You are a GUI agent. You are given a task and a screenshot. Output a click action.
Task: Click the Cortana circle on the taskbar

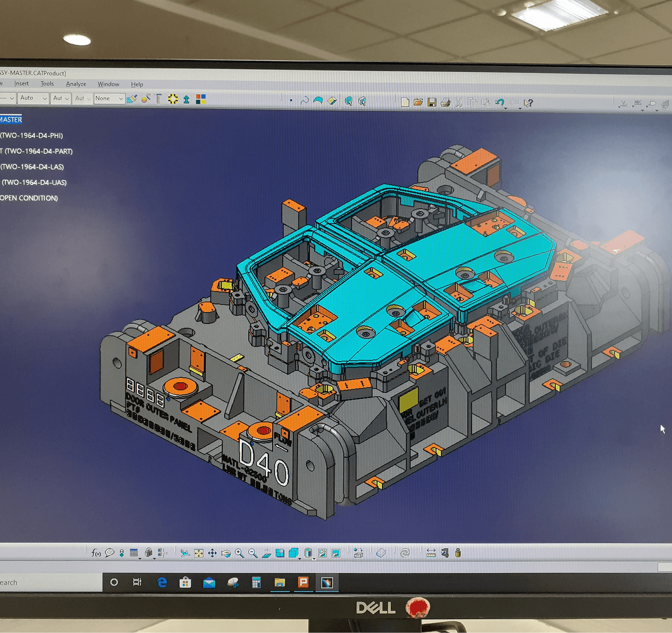tap(114, 582)
